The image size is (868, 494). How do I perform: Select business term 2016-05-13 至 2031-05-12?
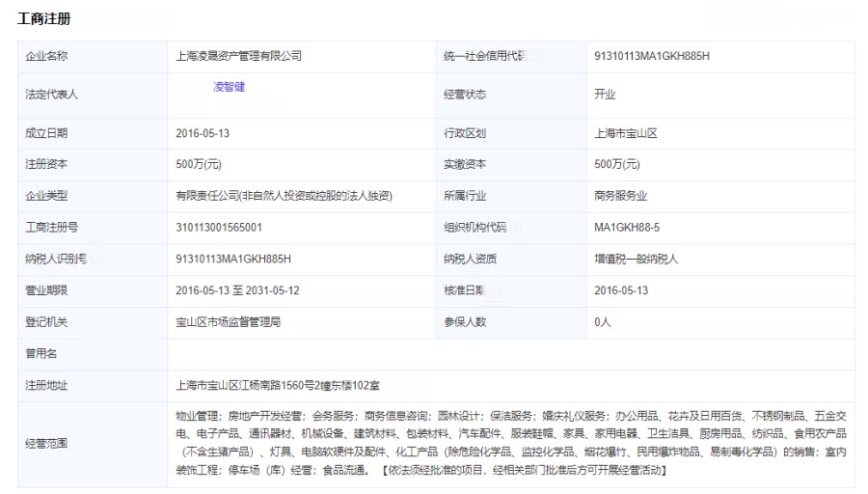click(237, 290)
